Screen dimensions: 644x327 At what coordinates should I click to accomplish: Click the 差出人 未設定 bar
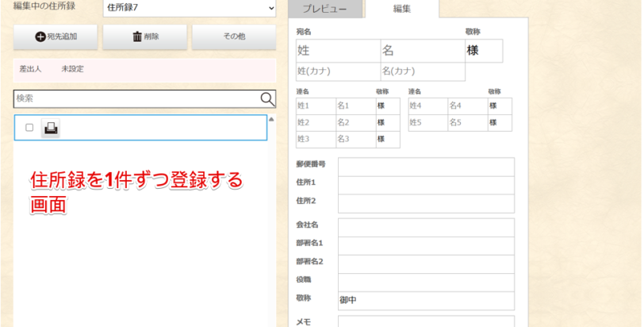(144, 70)
